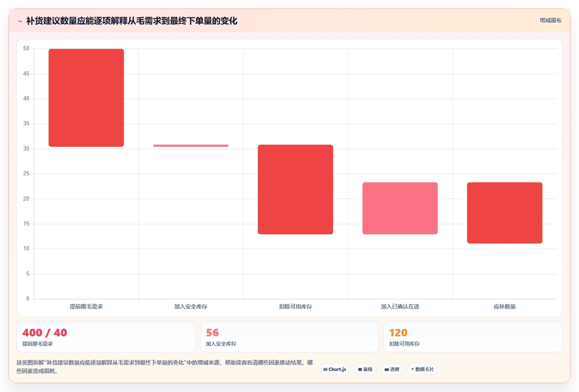This screenshot has width=579, height=392.
Task: Open the data card showing 120
Action: (473, 337)
